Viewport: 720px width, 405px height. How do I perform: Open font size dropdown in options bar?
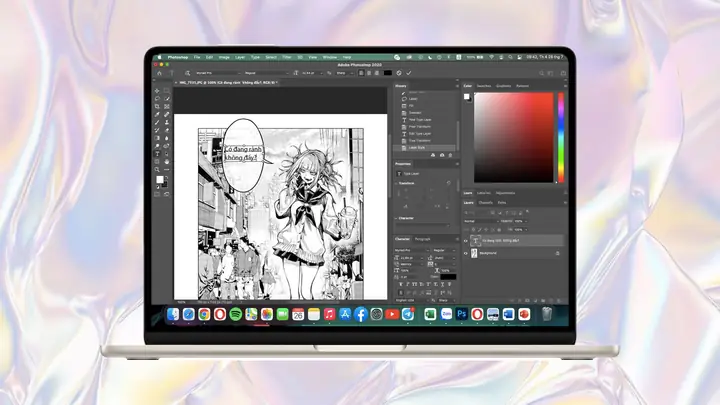coord(312,73)
